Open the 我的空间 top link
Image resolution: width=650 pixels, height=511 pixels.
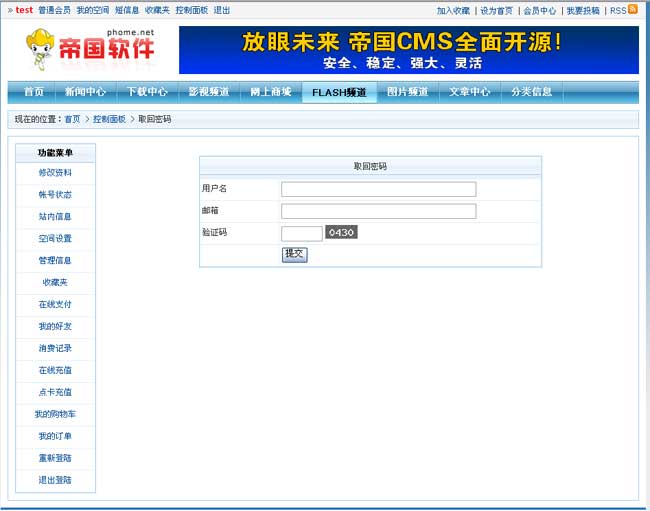tap(92, 10)
